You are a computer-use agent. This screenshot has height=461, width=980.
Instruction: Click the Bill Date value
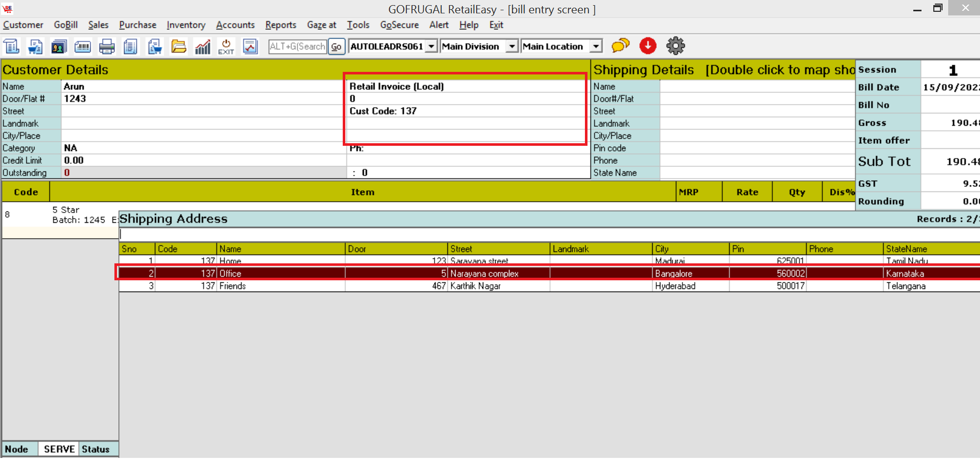(951, 87)
